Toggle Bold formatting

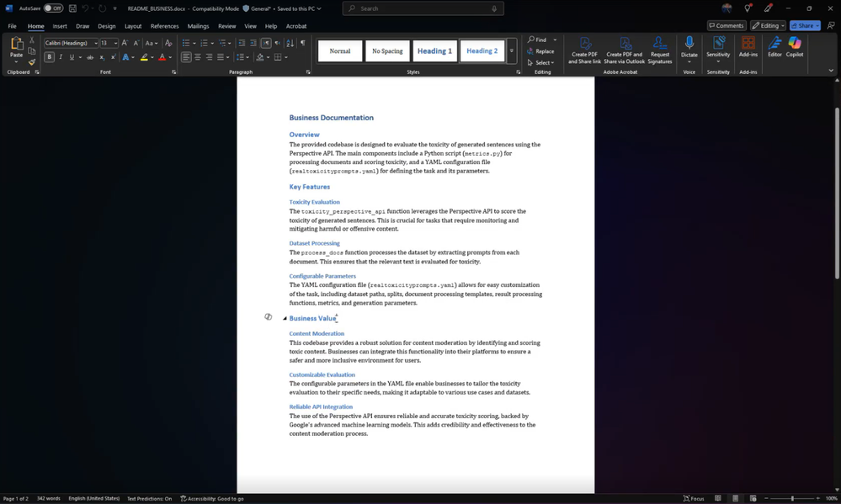click(x=50, y=57)
